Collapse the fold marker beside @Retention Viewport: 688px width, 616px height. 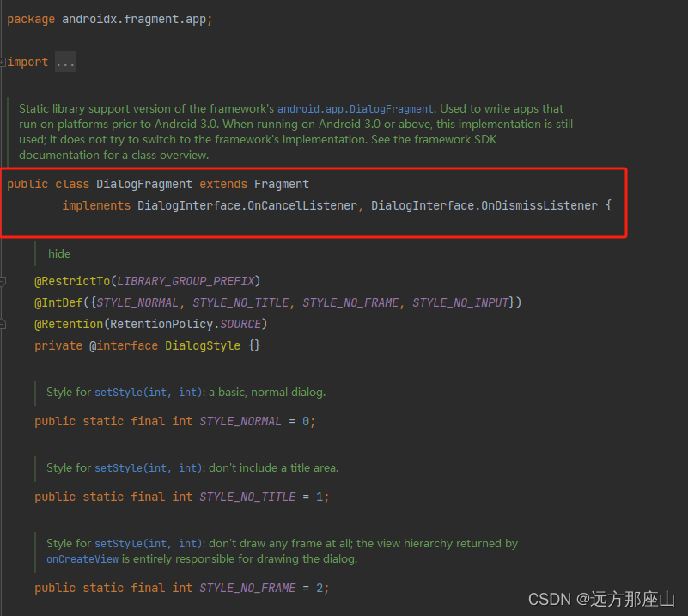pyautogui.click(x=3, y=324)
